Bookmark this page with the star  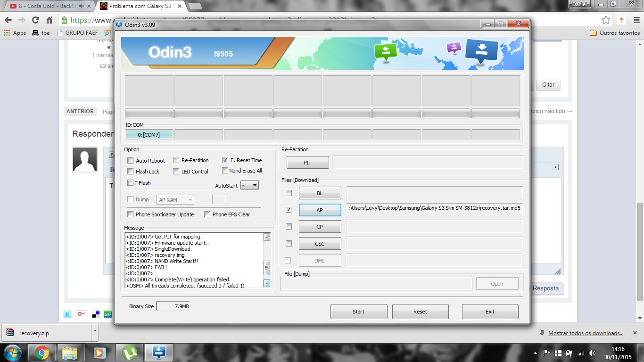point(606,20)
